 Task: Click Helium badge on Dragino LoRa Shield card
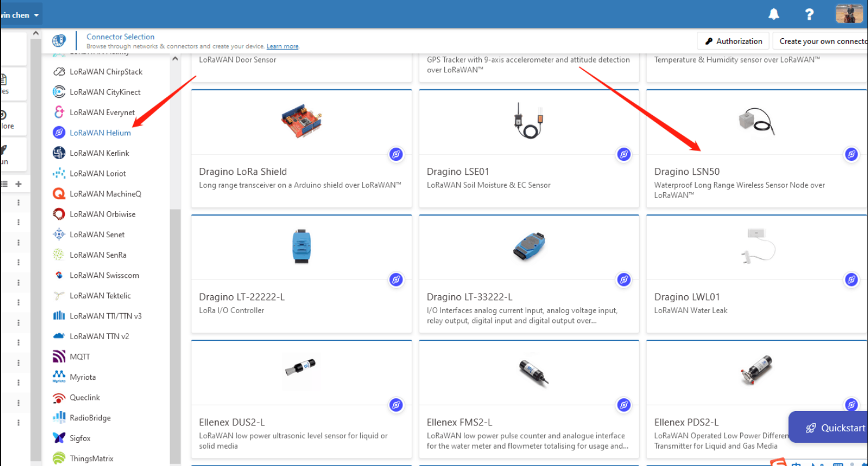[396, 155]
